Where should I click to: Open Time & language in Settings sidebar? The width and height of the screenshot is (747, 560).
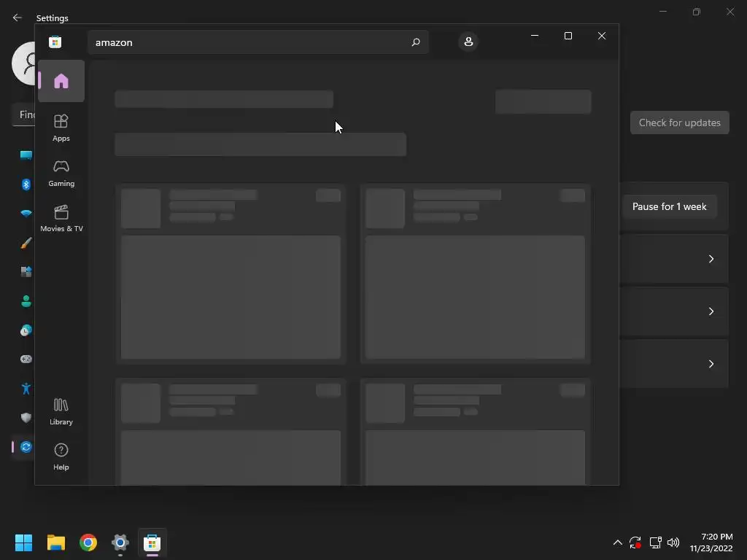[x=26, y=330]
